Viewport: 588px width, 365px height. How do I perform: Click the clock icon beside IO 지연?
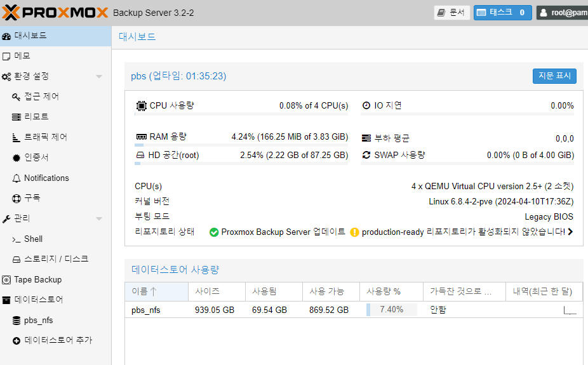point(366,105)
